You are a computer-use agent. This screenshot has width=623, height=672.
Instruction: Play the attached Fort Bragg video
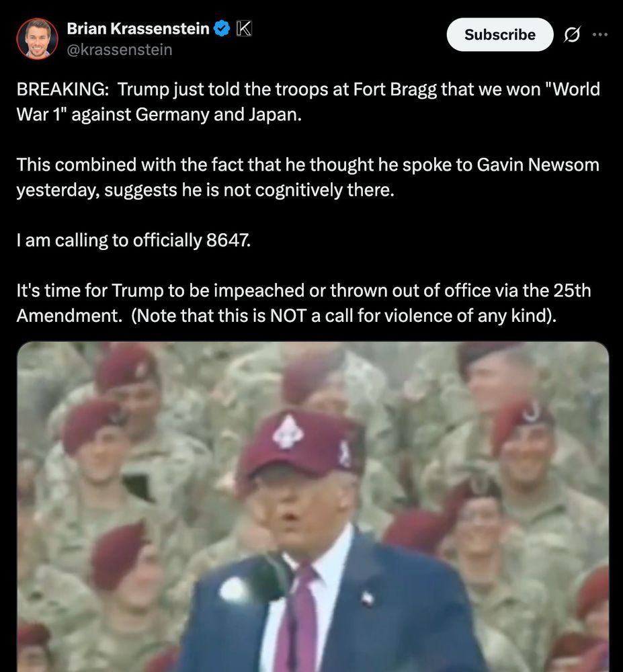point(313,507)
